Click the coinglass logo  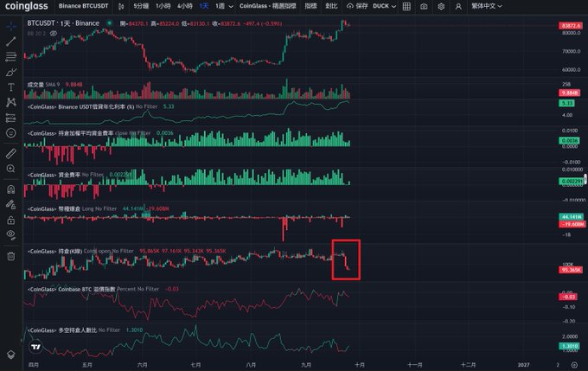pyautogui.click(x=27, y=6)
